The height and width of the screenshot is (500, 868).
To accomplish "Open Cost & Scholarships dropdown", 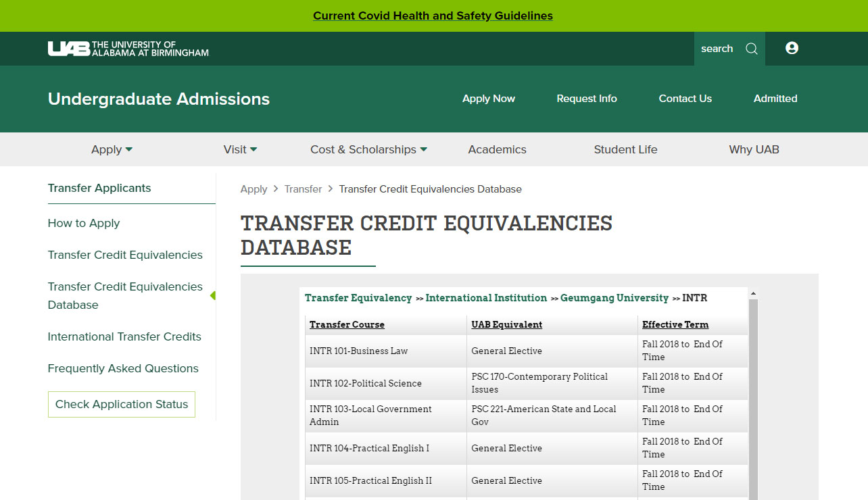I will click(368, 149).
